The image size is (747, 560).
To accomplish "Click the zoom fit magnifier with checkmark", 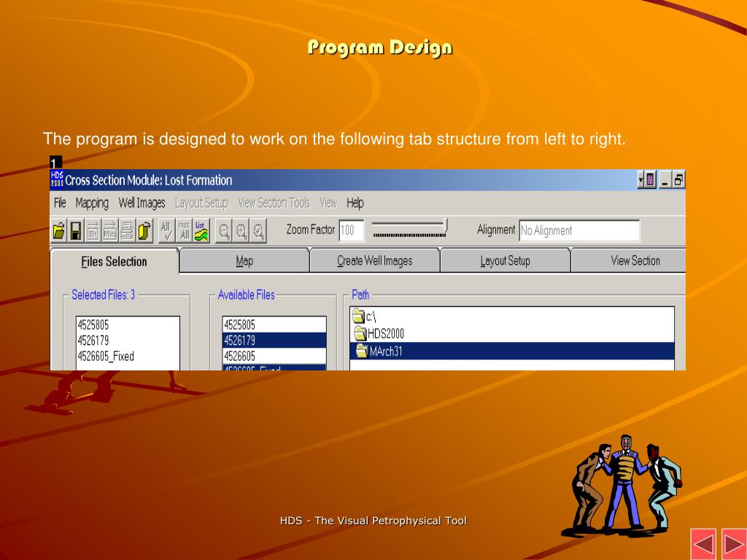I will [x=258, y=231].
